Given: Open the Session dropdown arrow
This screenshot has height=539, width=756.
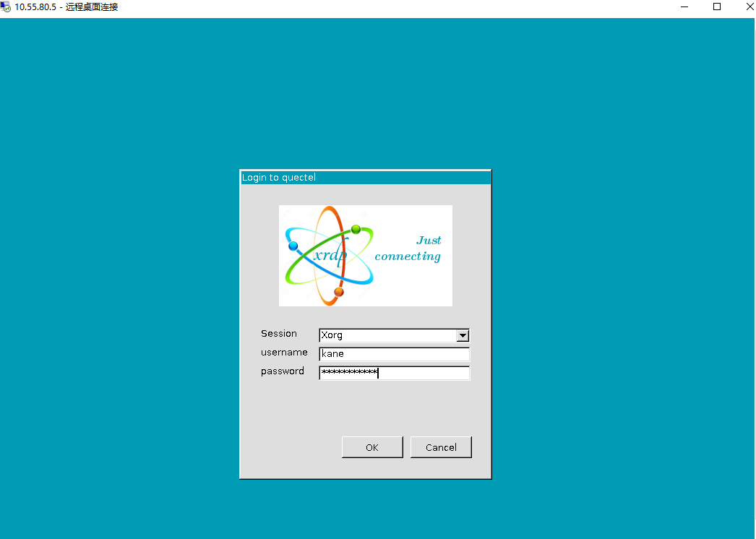Looking at the screenshot, I should pyautogui.click(x=463, y=335).
